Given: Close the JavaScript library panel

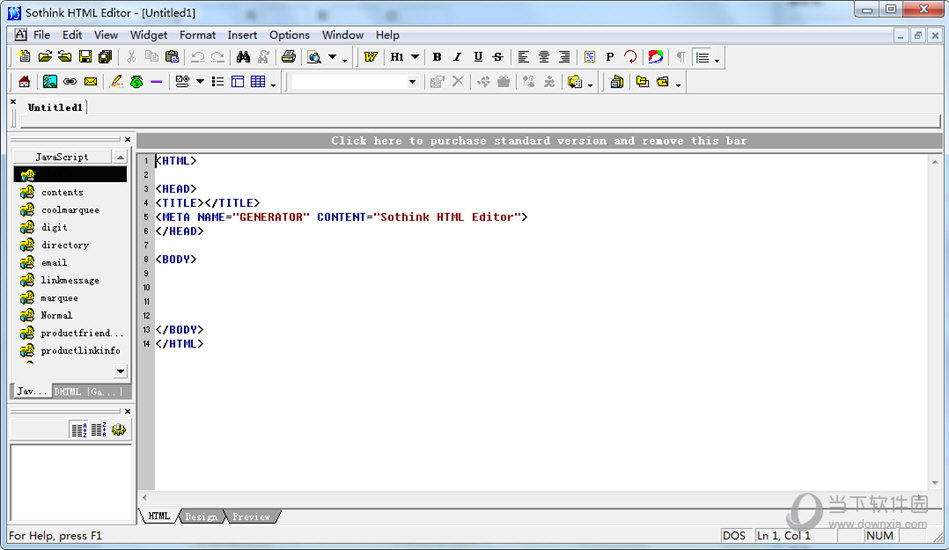Looking at the screenshot, I should pos(127,139).
